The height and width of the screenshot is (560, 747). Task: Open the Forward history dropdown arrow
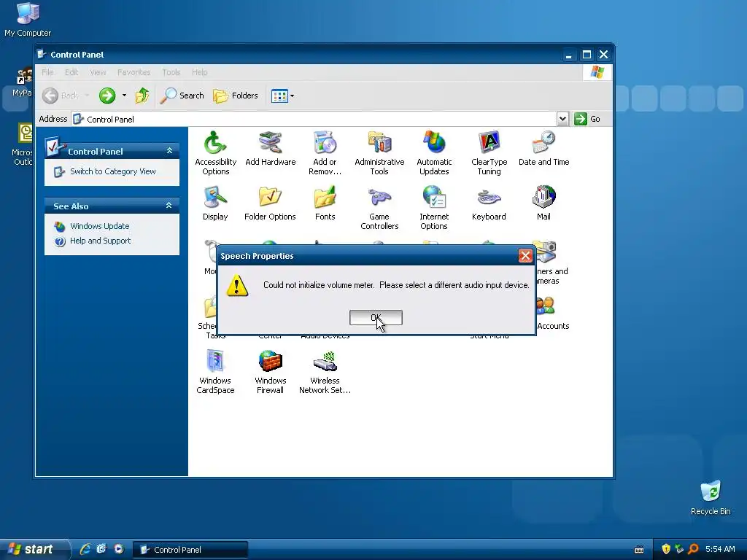tap(124, 96)
